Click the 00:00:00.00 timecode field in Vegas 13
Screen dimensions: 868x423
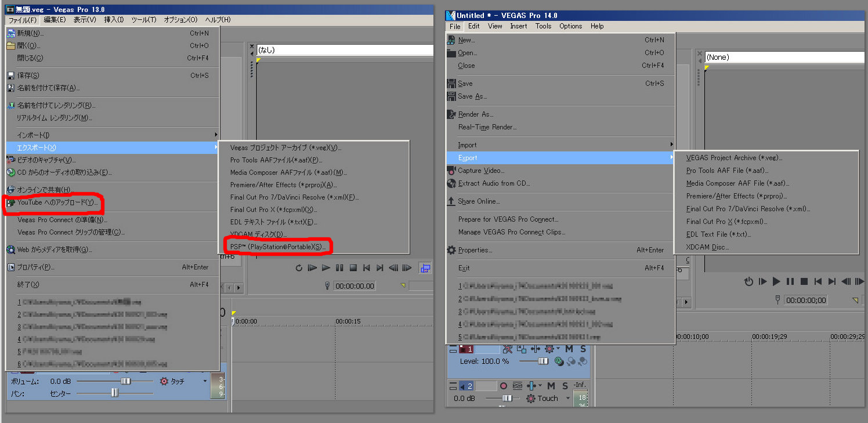(355, 286)
